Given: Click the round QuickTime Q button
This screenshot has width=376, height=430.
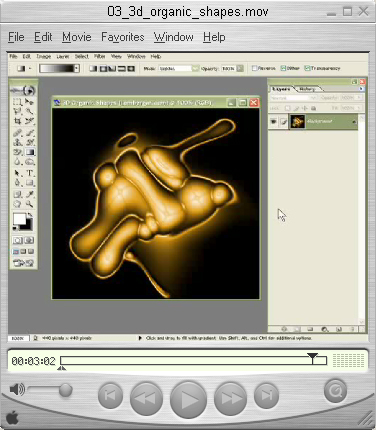Looking at the screenshot, I should pos(335,390).
